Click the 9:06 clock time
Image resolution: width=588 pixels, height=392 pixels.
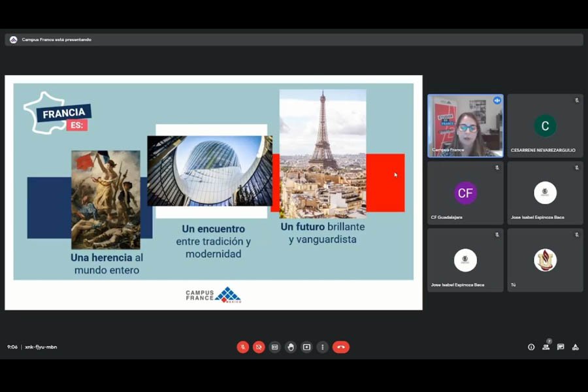point(12,347)
